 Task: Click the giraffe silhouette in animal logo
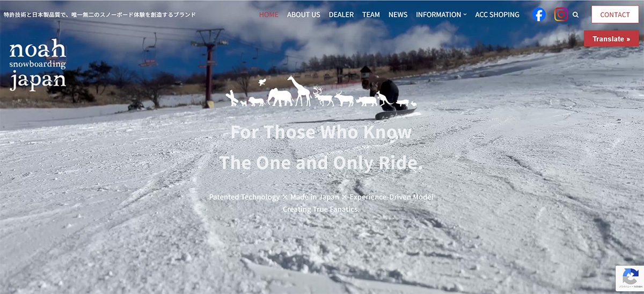[299, 90]
